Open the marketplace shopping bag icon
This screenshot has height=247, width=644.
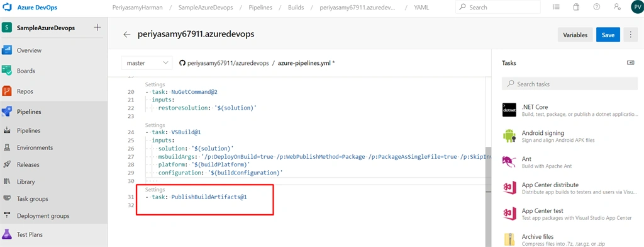576,7
